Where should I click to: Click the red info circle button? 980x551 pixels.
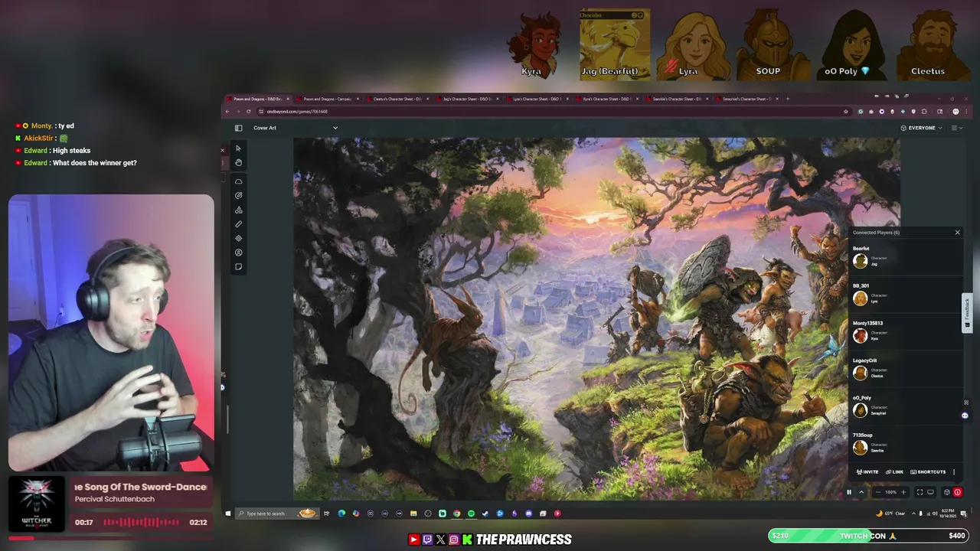(x=958, y=493)
